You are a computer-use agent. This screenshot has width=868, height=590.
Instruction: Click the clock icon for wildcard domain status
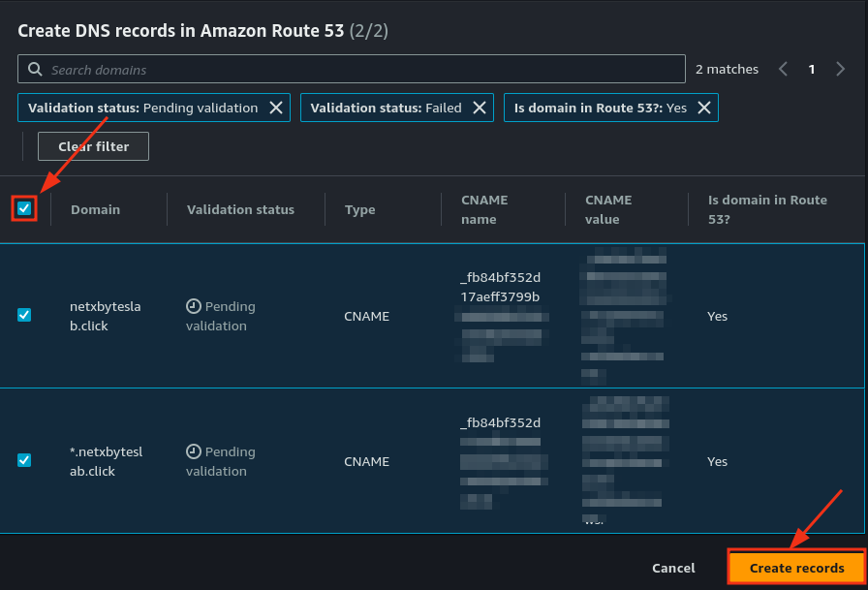tap(194, 451)
